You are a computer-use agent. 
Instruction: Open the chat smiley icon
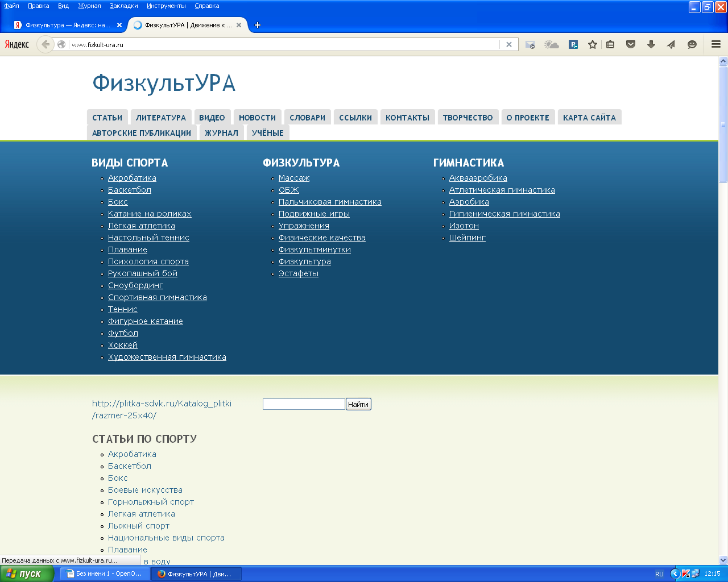tap(692, 44)
